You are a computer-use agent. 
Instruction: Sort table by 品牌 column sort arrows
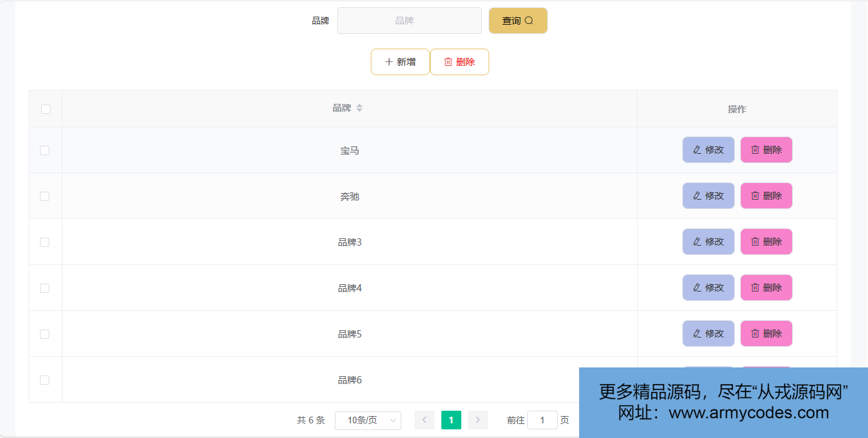(x=359, y=109)
